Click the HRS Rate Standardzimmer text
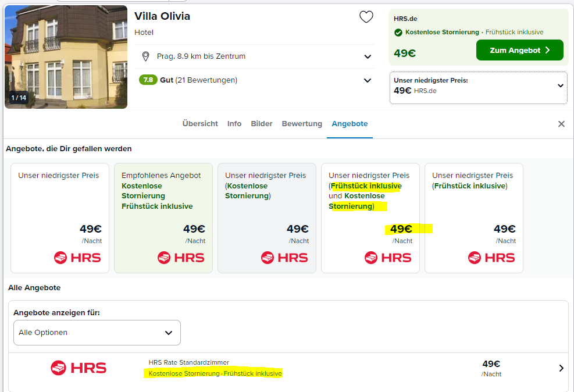574x392 pixels. coord(188,362)
